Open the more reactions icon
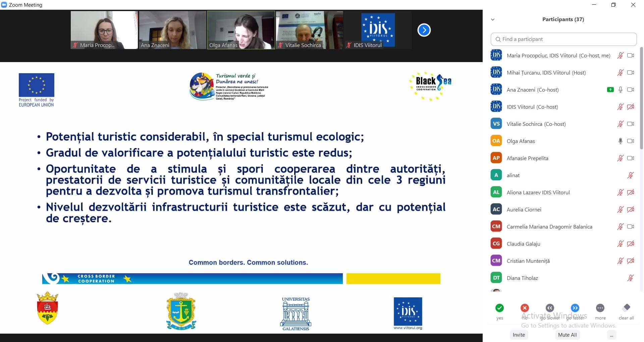The height and width of the screenshot is (342, 644). (600, 308)
